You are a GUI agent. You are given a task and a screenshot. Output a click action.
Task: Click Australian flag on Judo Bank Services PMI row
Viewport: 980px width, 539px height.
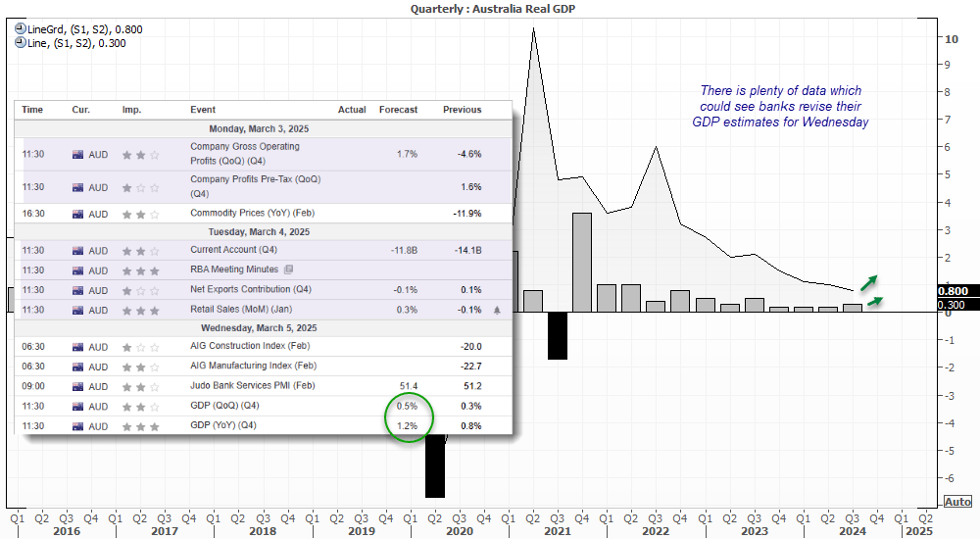[78, 387]
